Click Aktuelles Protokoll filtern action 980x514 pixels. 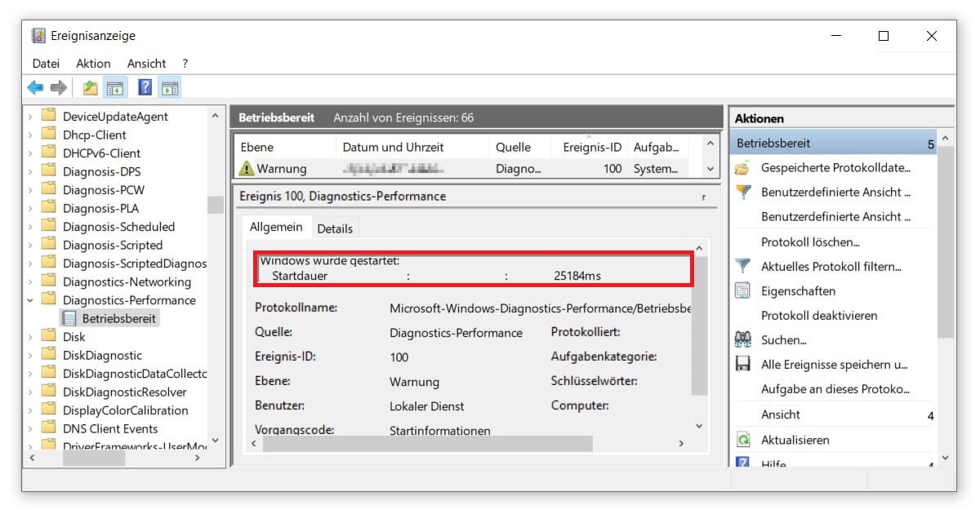click(831, 266)
